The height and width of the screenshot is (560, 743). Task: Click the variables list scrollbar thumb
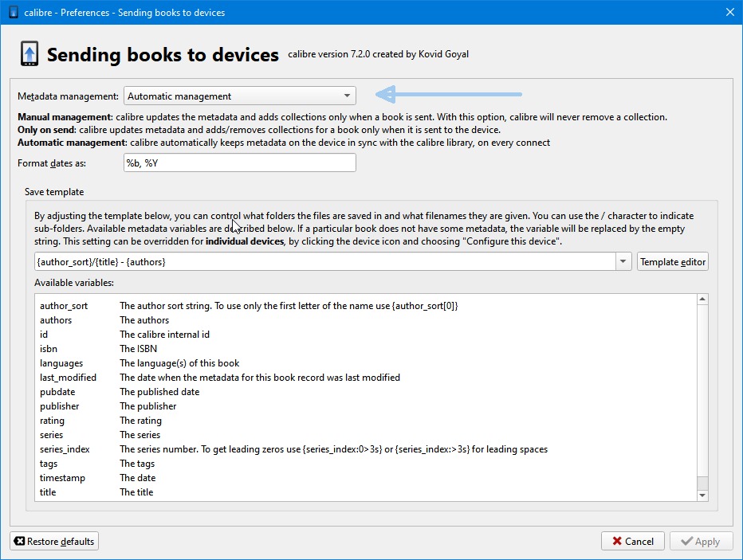point(702,483)
